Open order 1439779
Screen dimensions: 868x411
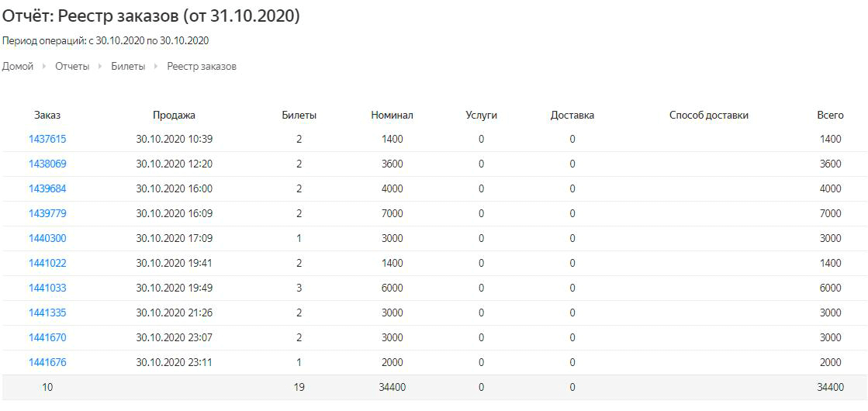point(47,213)
